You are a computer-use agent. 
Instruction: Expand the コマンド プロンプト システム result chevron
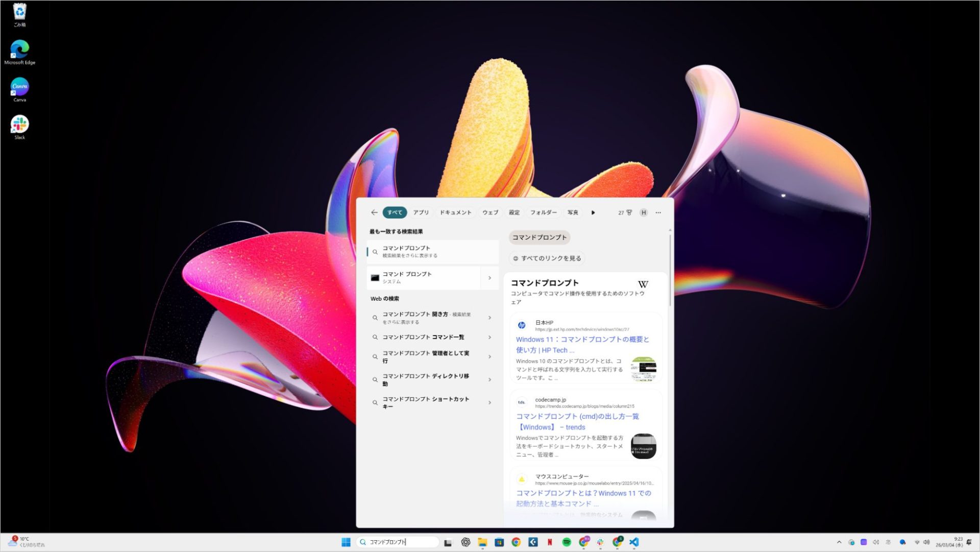tap(489, 278)
